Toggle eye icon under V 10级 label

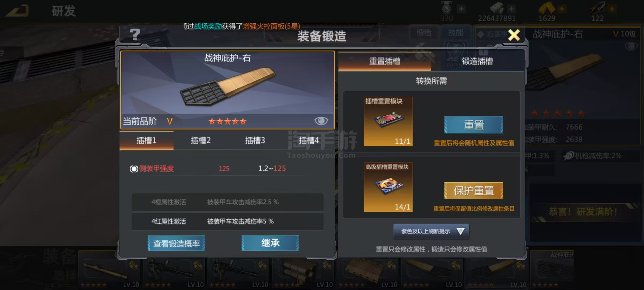click(631, 46)
